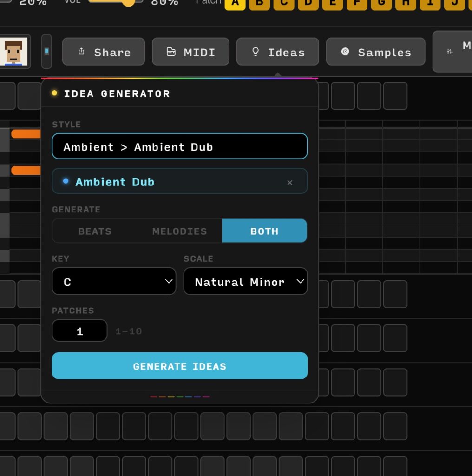Open the STYLE field showing Ambient Dub
Screen dimensions: 472x476
pos(180,146)
